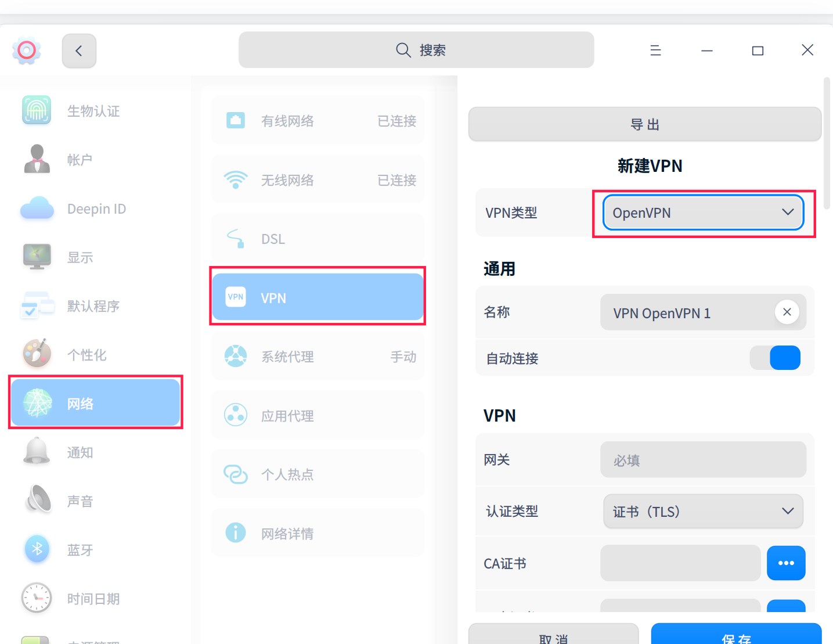Click the network details info icon
The width and height of the screenshot is (833, 644).
[236, 533]
